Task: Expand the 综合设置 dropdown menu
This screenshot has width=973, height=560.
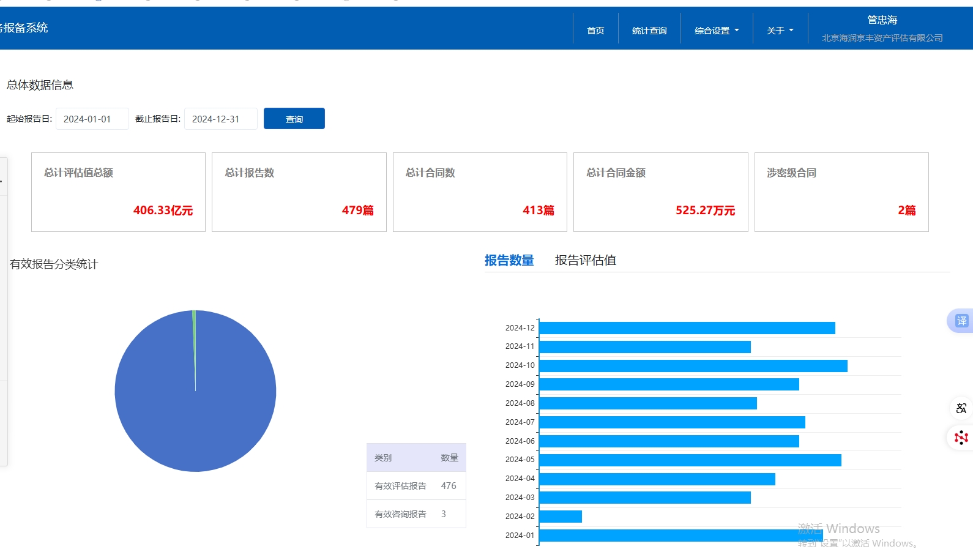Action: point(716,31)
